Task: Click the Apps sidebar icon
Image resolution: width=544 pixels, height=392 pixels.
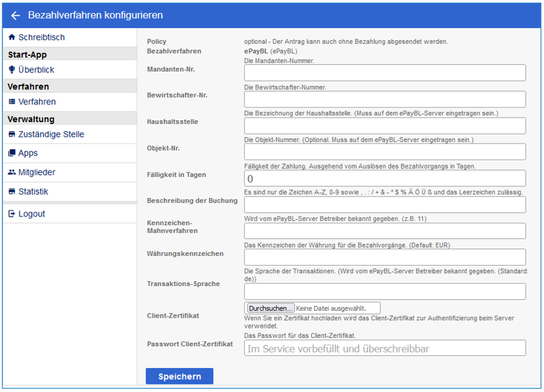Action: click(x=12, y=154)
